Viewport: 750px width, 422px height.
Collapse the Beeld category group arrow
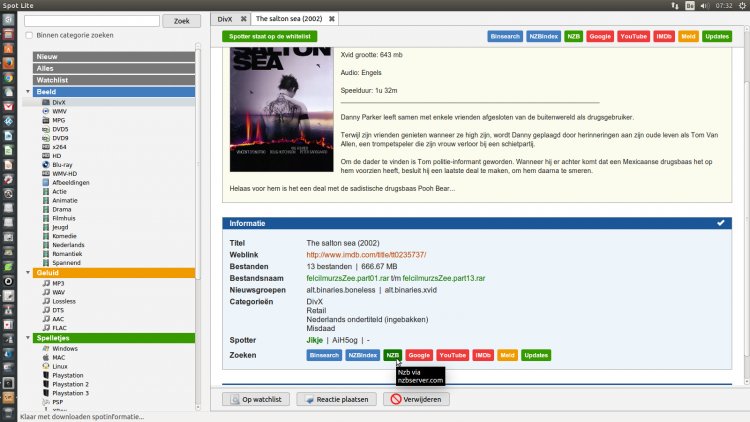(x=28, y=91)
